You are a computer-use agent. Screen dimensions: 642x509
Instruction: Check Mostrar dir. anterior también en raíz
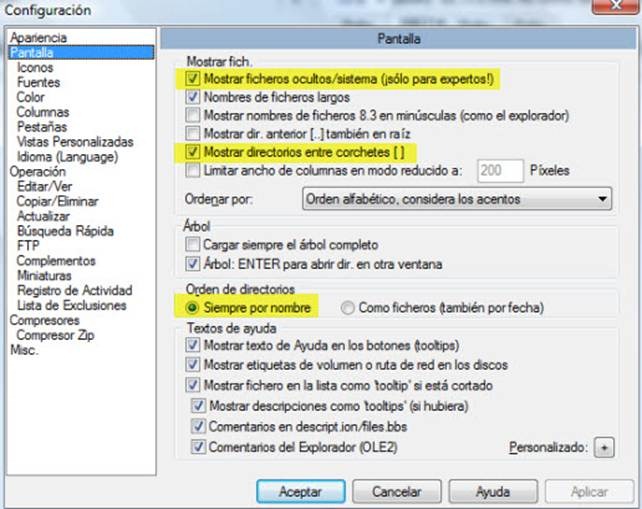(192, 133)
